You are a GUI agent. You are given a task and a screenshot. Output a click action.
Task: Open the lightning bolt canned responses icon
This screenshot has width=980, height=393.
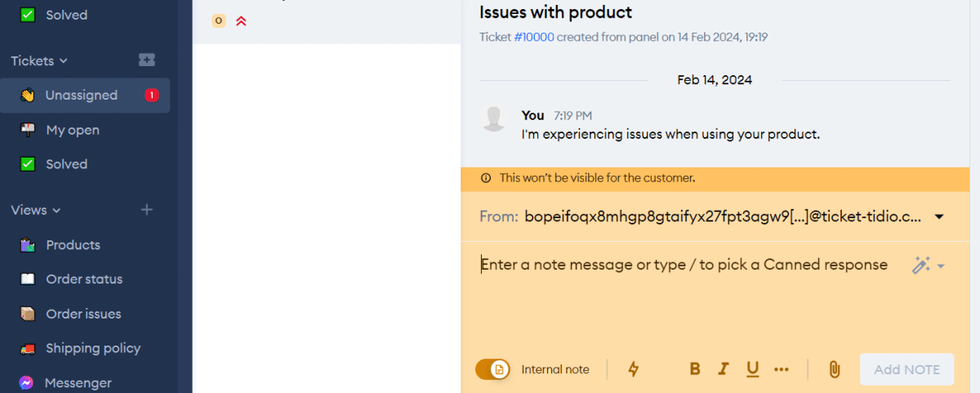[633, 369]
